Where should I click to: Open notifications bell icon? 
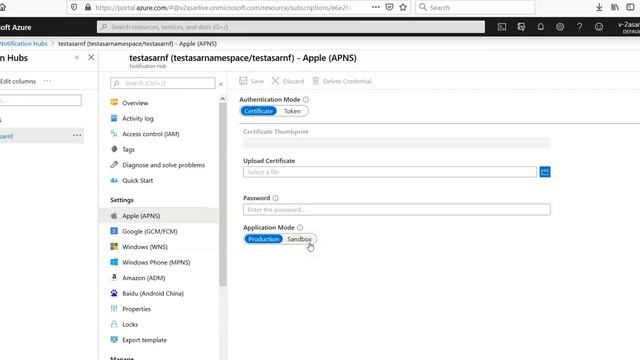click(x=540, y=27)
